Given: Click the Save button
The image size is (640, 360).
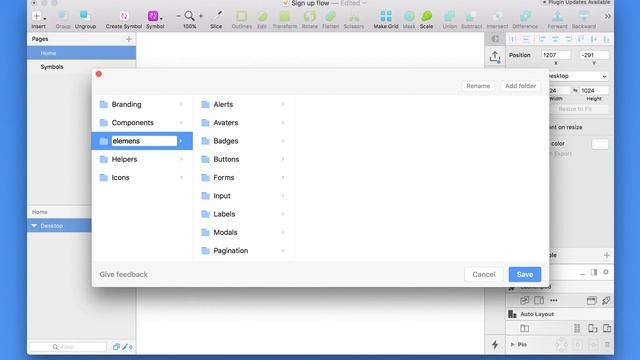Looking at the screenshot, I should pyautogui.click(x=525, y=275).
